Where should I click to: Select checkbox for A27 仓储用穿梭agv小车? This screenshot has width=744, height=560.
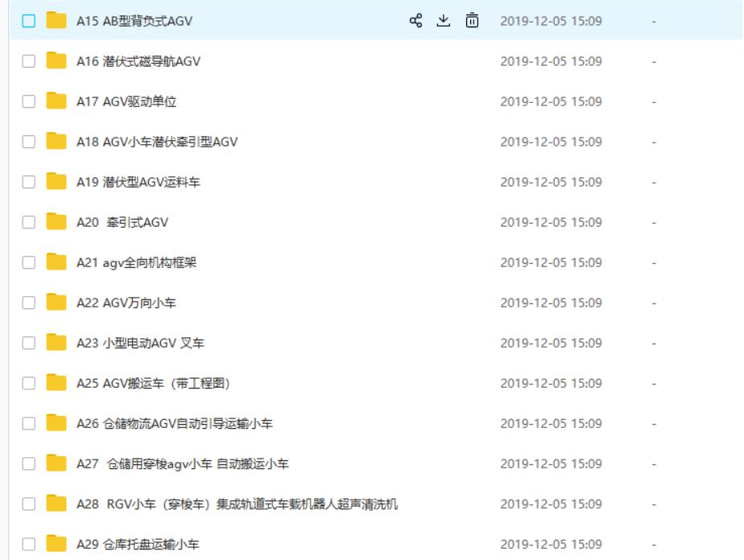28,463
